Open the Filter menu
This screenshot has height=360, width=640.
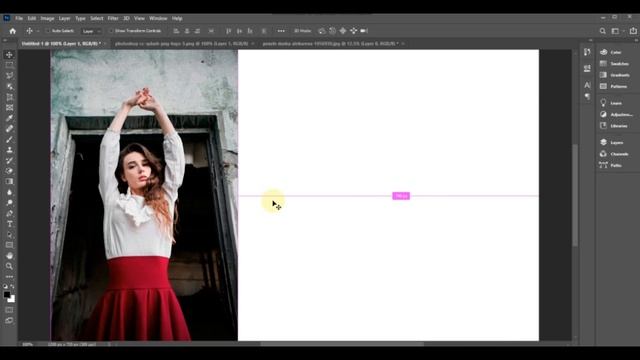tap(113, 18)
